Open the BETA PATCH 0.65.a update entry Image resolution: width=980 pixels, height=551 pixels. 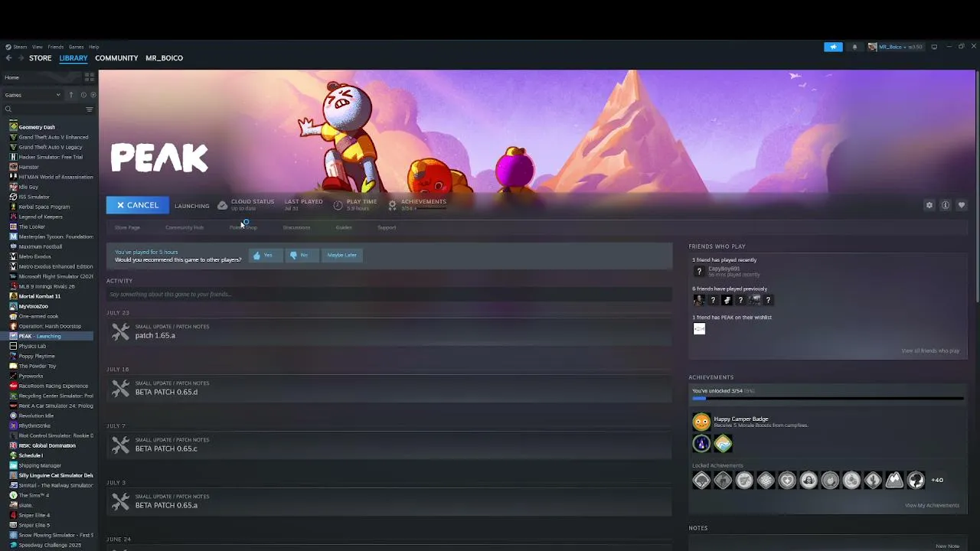389,501
